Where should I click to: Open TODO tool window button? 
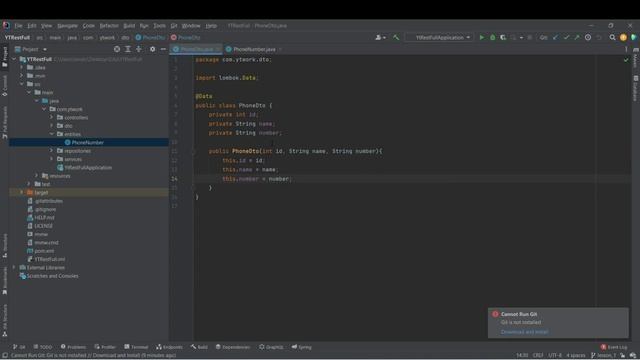(x=43, y=347)
